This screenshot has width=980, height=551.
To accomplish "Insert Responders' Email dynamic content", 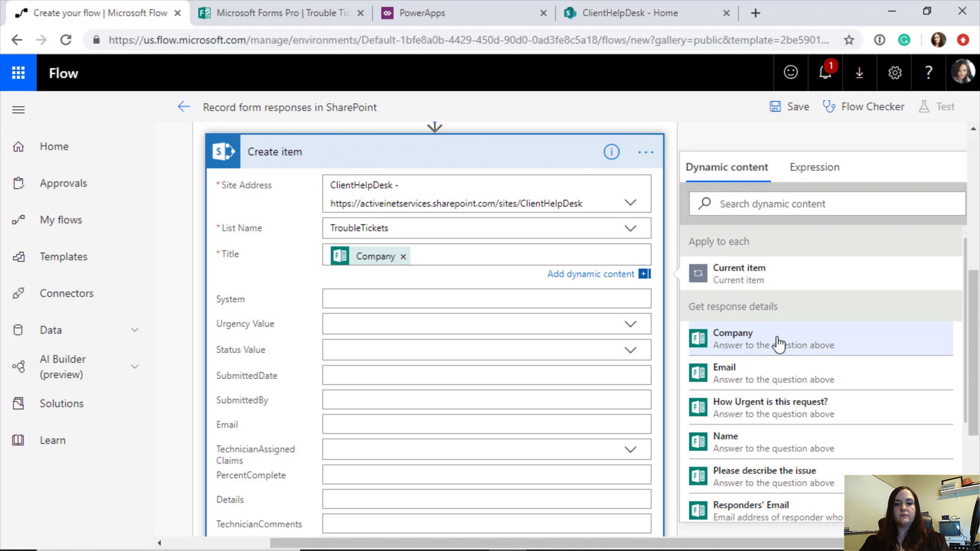I will click(x=766, y=511).
